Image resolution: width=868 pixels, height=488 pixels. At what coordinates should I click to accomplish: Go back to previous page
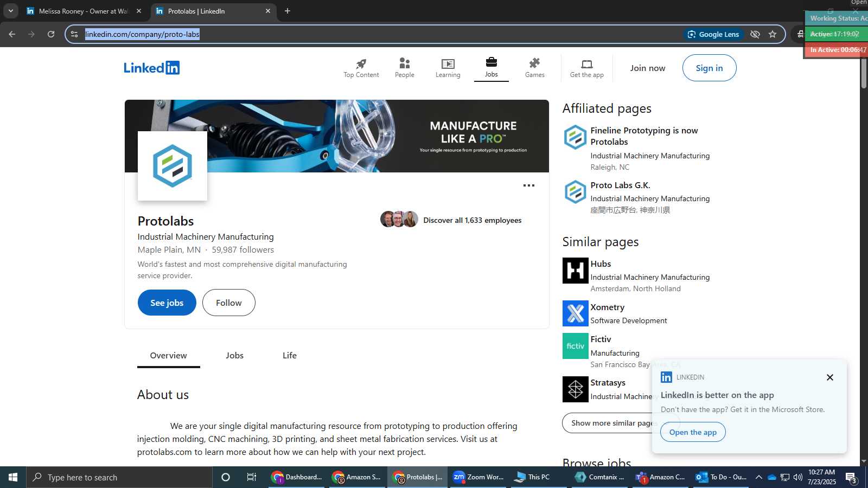(12, 34)
